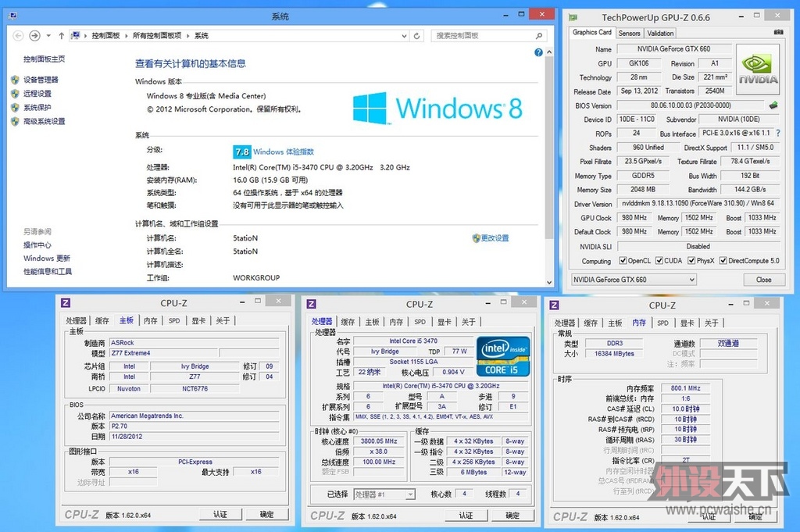Image resolution: width=800 pixels, height=532 pixels.
Task: Open 控制面板主页 link
Action: point(44,59)
